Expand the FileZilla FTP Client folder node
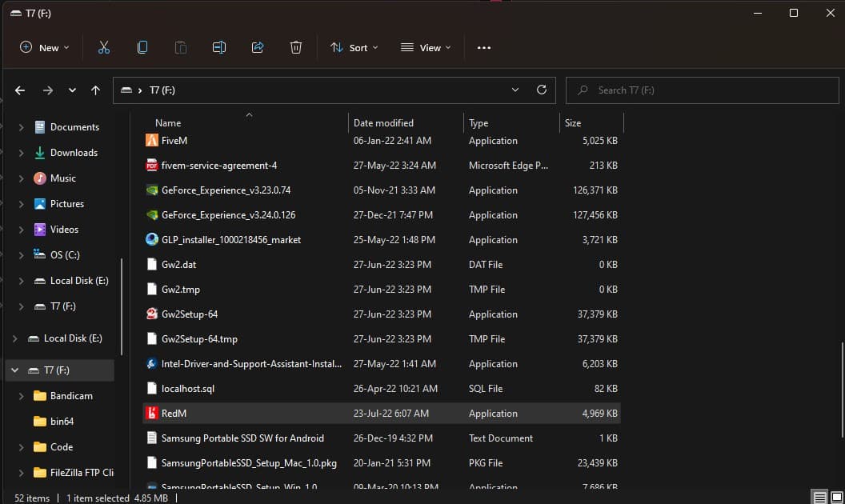This screenshot has width=845, height=504. pos(21,473)
